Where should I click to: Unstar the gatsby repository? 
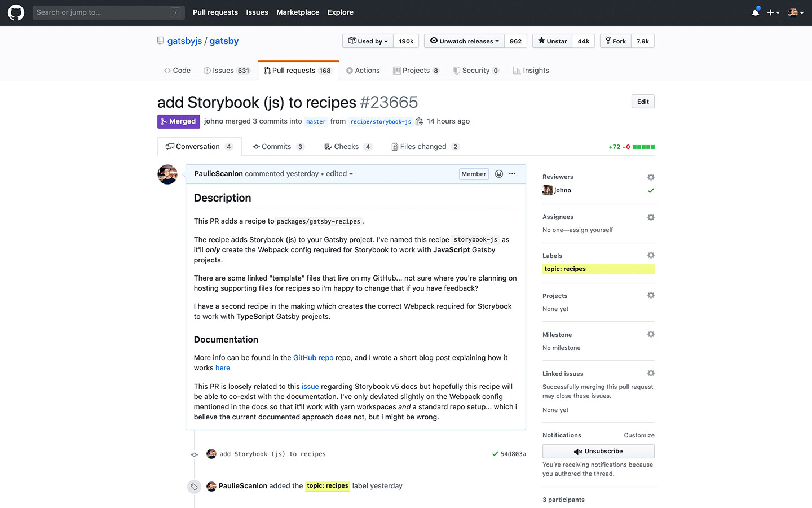pos(552,41)
